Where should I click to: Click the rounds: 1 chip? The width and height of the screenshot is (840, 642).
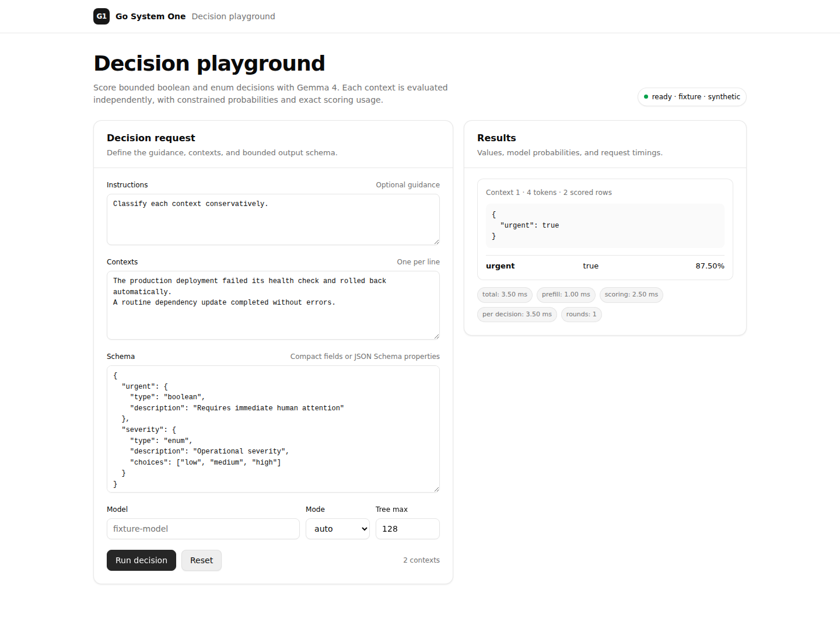click(581, 315)
